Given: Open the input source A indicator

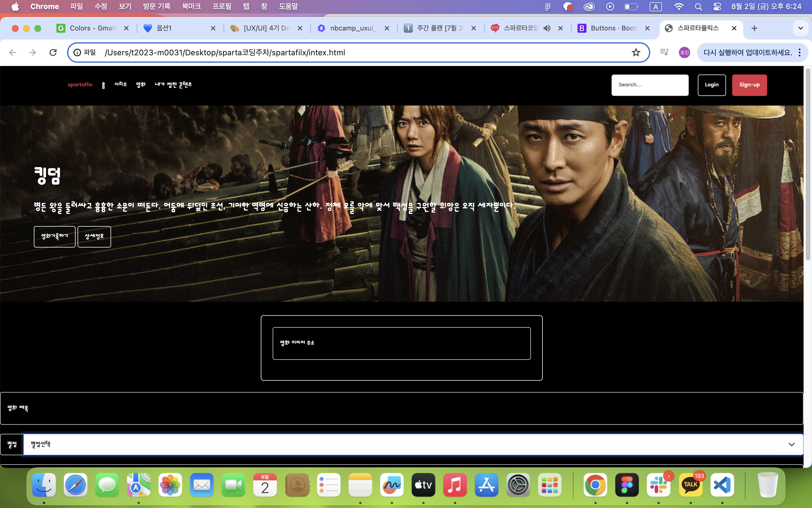Looking at the screenshot, I should click(655, 7).
